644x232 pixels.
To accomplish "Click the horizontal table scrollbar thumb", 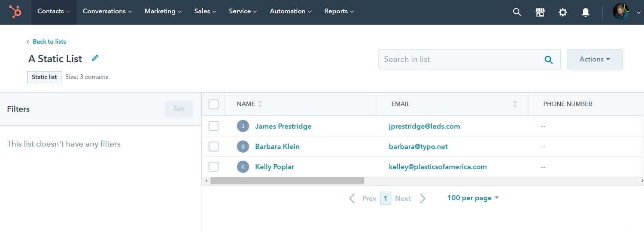I will point(287,181).
